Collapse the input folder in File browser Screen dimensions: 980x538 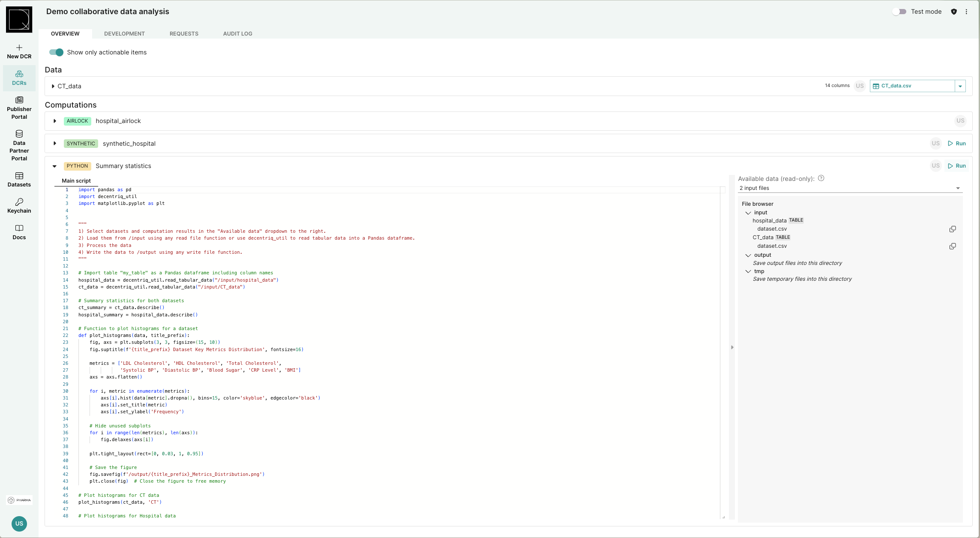pyautogui.click(x=748, y=213)
